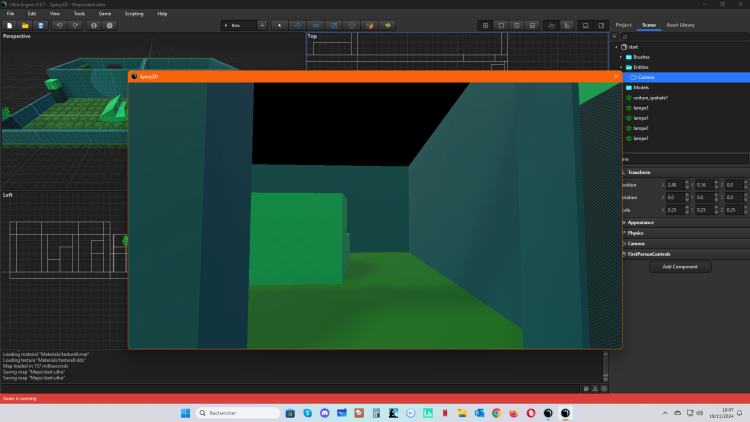Viewport: 750px width, 422px height.
Task: Expand the Brushes folder arrow
Action: (x=621, y=57)
